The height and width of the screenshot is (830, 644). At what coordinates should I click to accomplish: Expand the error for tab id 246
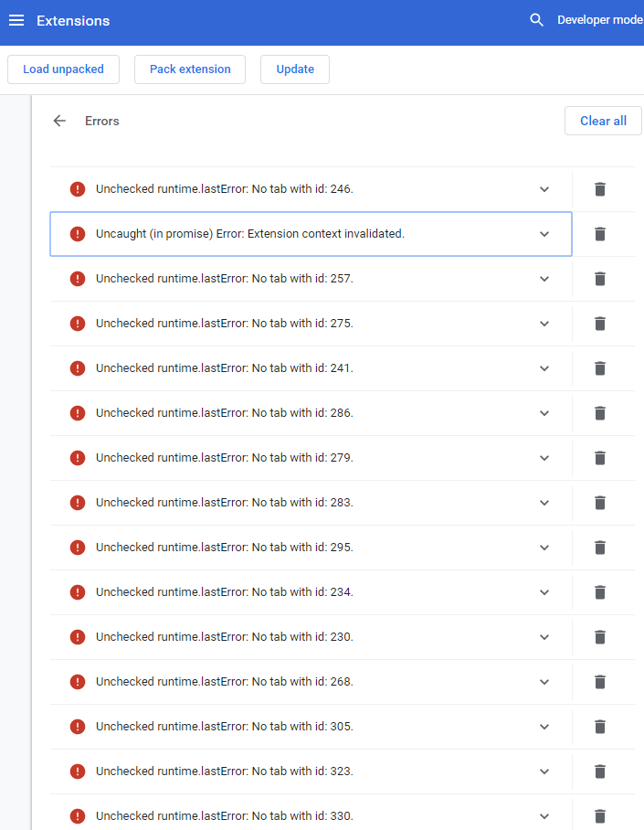(544, 189)
